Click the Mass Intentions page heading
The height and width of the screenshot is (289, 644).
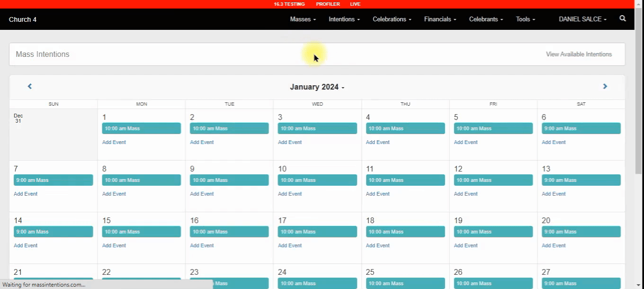pyautogui.click(x=43, y=54)
